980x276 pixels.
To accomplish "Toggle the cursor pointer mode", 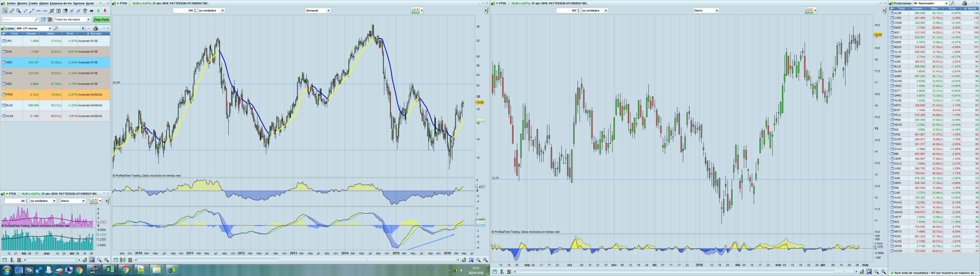I will click(x=5, y=11).
